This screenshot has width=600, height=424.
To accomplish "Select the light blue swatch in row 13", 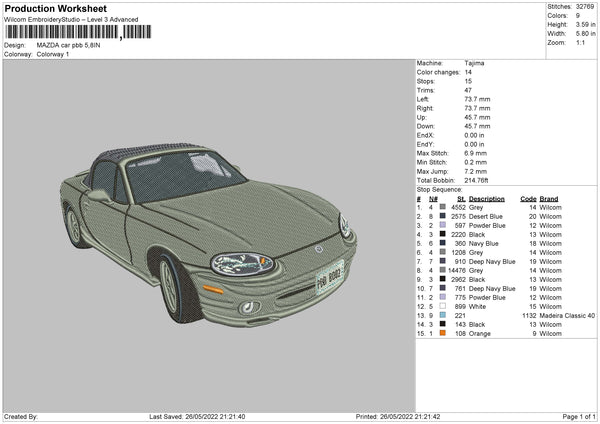I will point(442,315).
